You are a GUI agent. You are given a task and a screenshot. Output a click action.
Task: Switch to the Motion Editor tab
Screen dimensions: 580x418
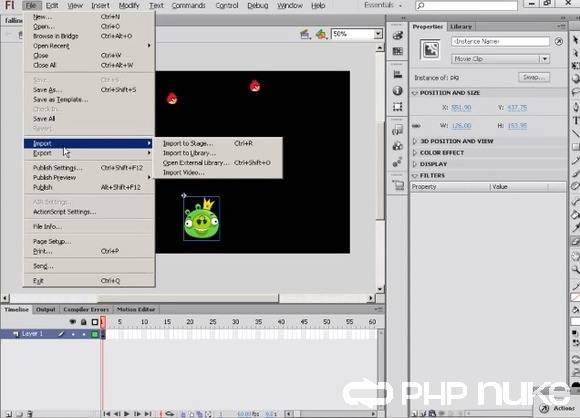(136, 309)
